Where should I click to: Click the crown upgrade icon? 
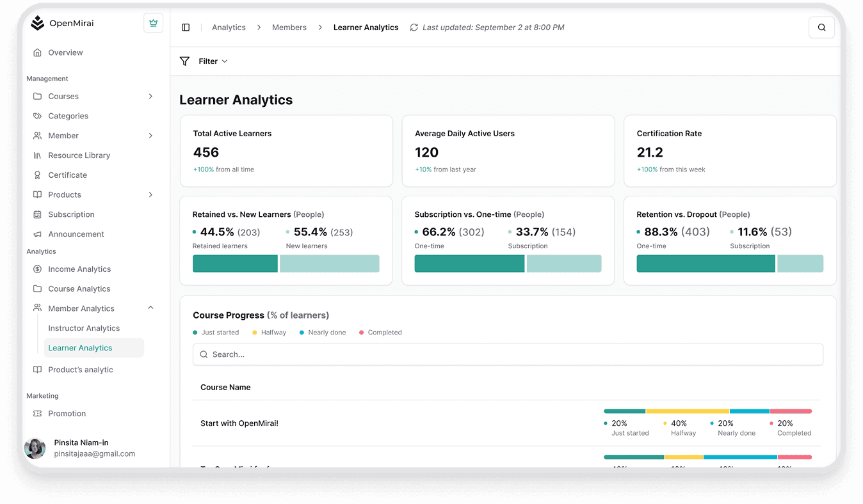click(153, 23)
